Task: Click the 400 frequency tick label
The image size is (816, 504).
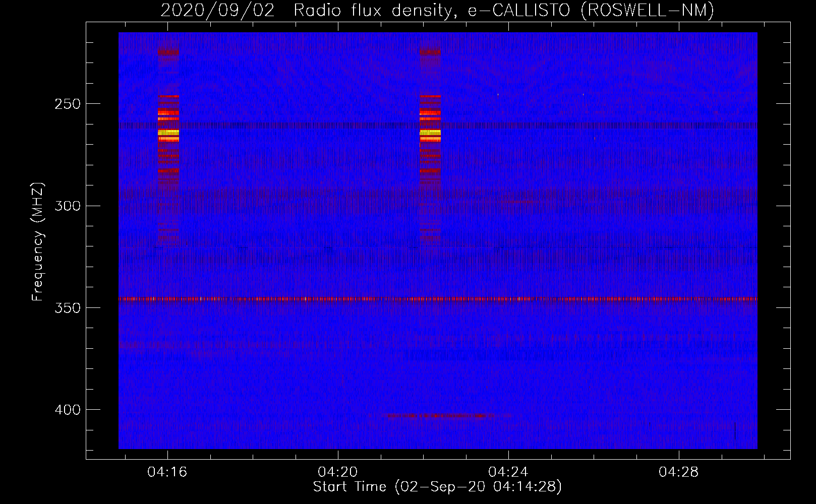Action: 68,410
